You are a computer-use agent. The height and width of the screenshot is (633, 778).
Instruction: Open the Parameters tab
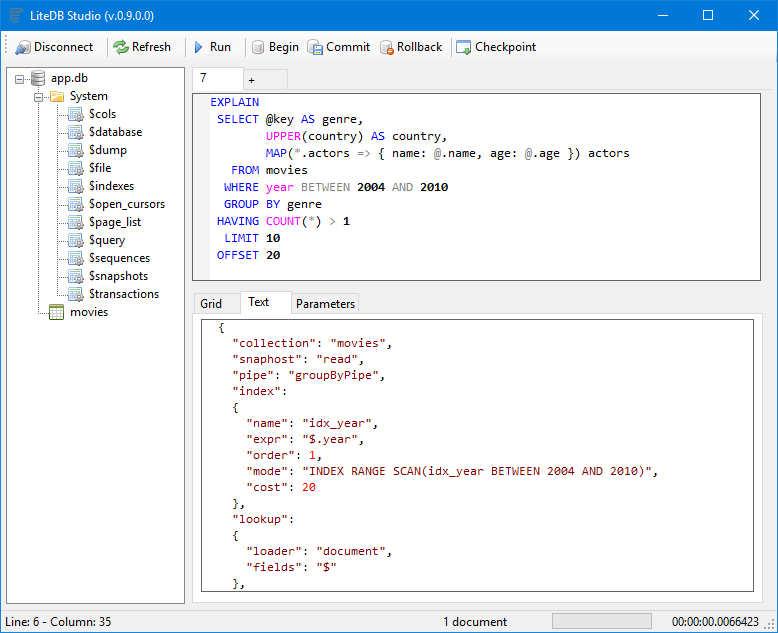click(325, 303)
